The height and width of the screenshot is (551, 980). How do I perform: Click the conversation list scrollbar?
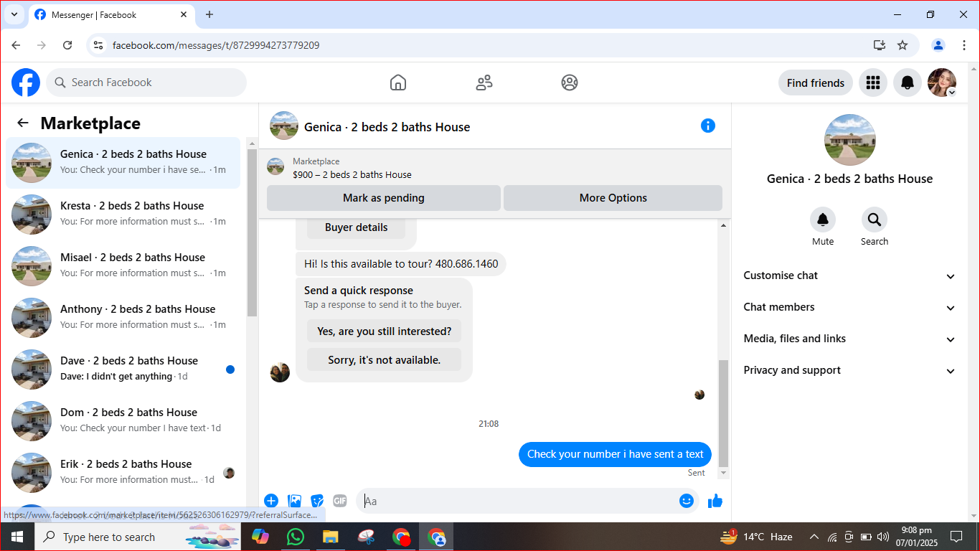coord(252,233)
